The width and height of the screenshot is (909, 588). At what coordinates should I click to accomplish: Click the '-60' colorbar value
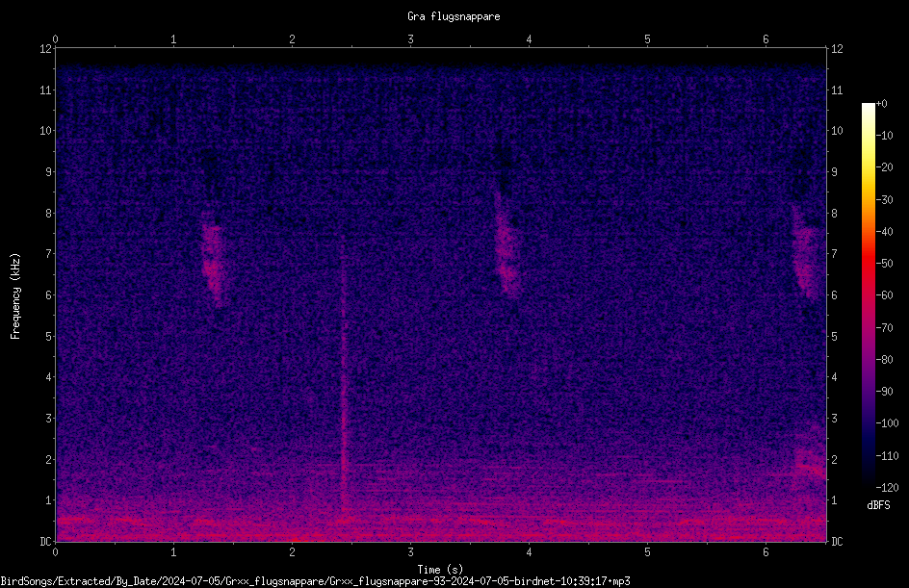(x=884, y=295)
